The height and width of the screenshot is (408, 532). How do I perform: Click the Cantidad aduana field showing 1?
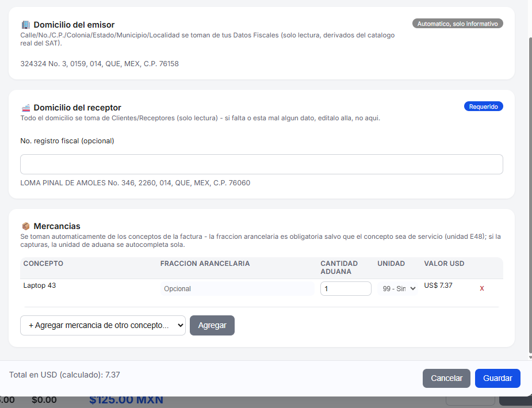[346, 288]
